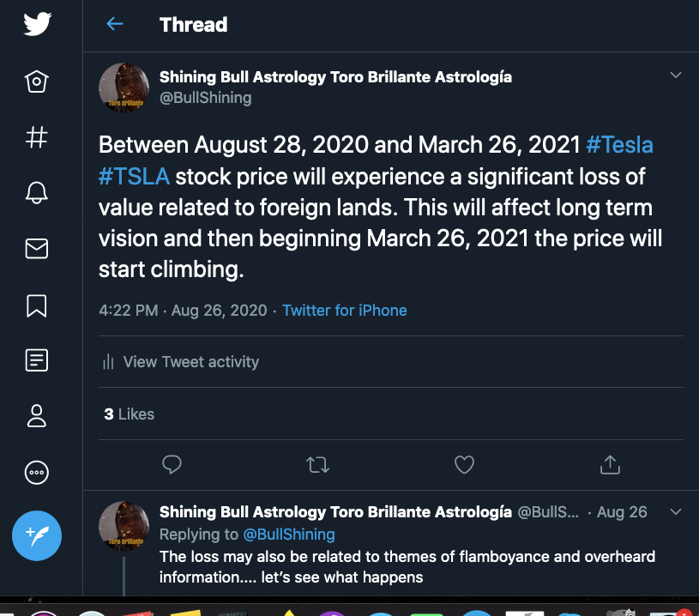
Task: Open the Lists panel
Action: tap(36, 360)
